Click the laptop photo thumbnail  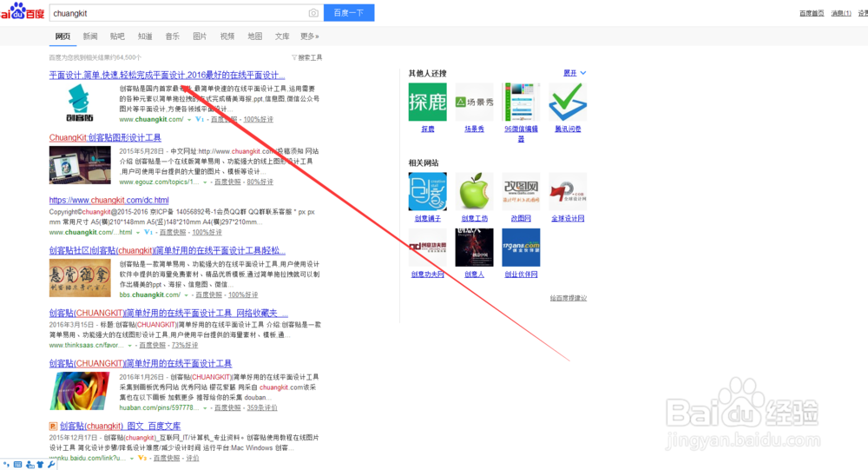coord(80,165)
